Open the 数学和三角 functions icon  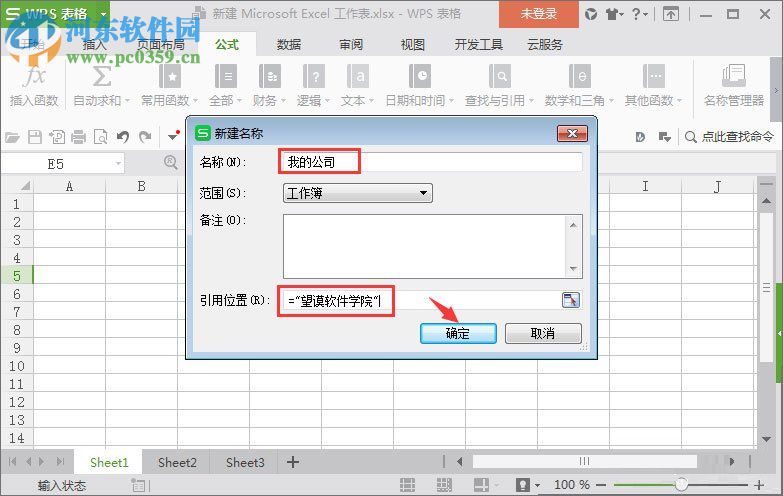(579, 76)
